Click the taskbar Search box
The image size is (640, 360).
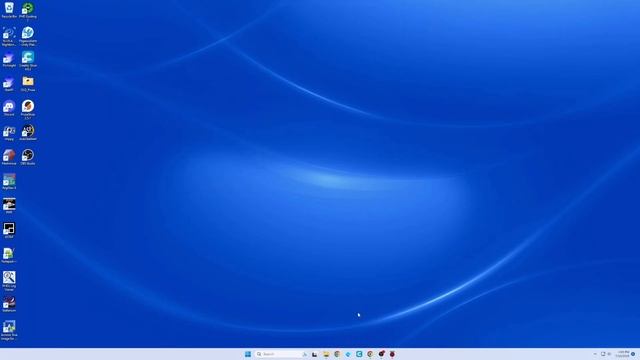coord(281,354)
